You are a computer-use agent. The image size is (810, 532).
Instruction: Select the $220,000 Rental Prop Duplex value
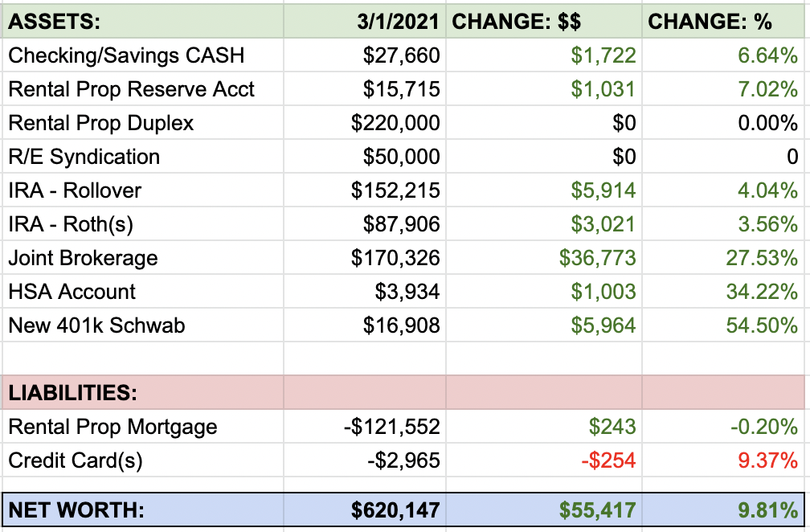click(395, 123)
